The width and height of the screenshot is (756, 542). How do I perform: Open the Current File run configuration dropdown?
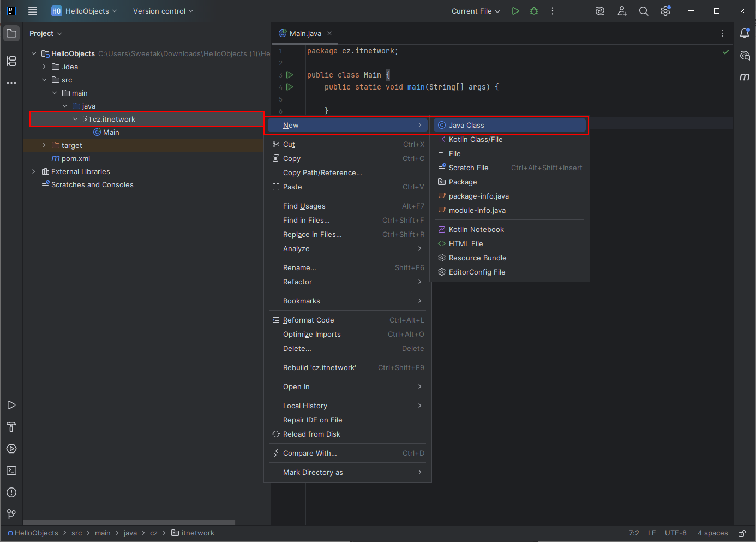(476, 11)
